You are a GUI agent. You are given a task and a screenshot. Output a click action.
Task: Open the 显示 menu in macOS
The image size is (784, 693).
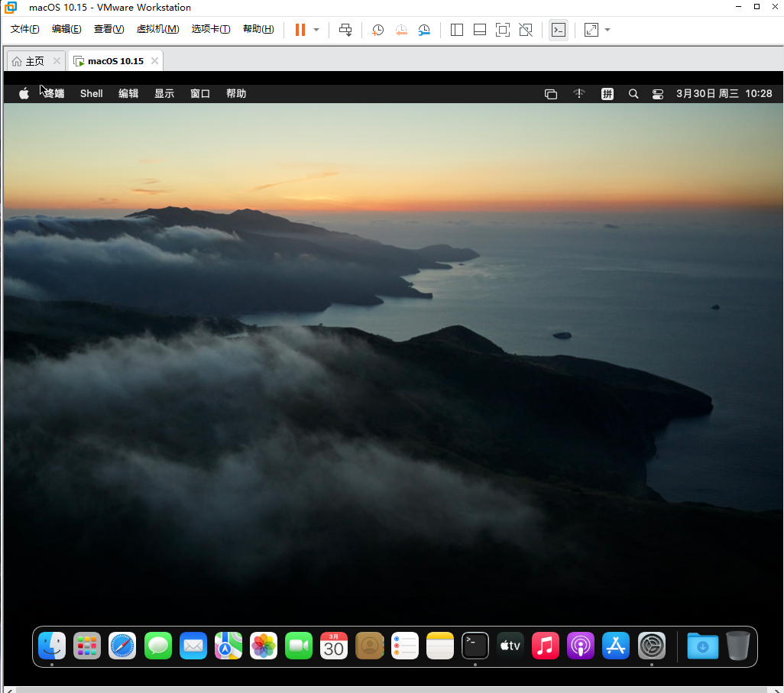(x=164, y=93)
